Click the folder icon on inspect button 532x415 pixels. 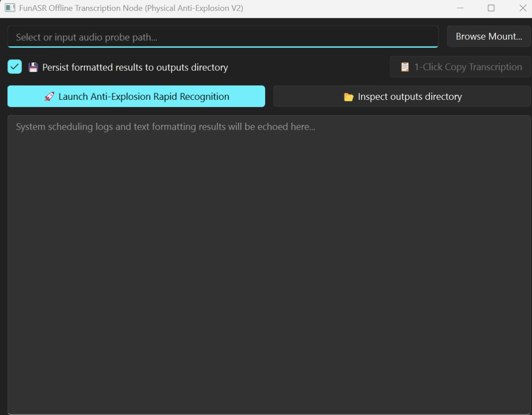tap(348, 97)
